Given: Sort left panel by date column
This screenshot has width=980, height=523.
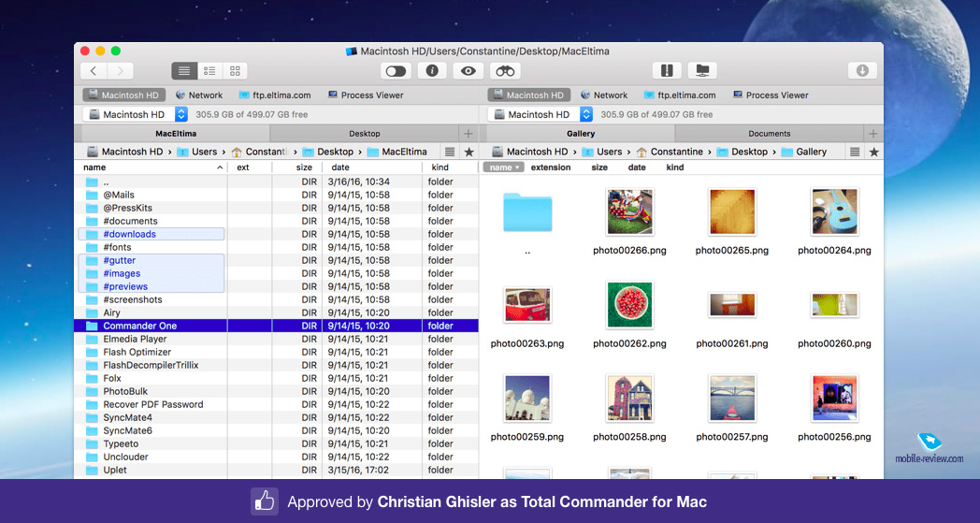Looking at the screenshot, I should point(372,167).
